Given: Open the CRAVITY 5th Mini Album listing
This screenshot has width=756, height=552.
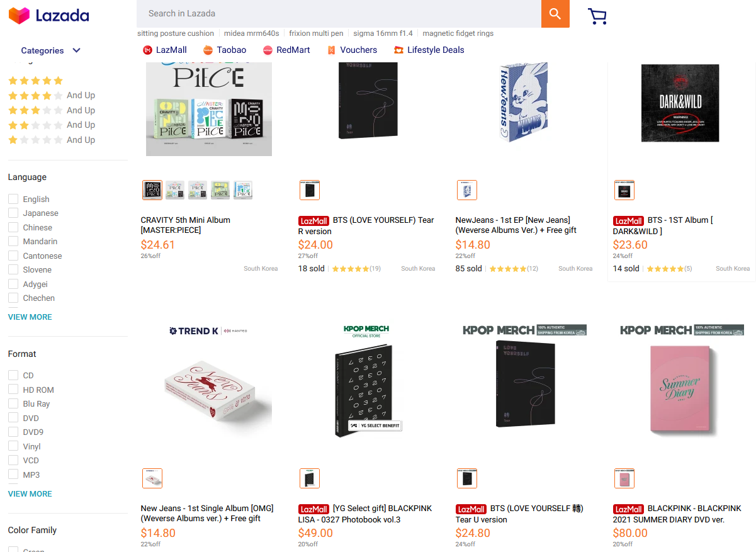Looking at the screenshot, I should click(x=185, y=225).
